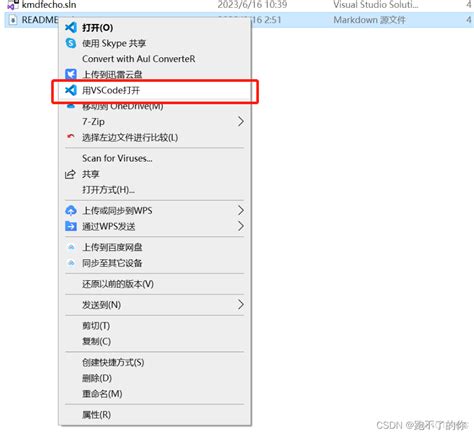Choose Convert with AuI ConverteR
474x435 pixels.
tap(139, 59)
